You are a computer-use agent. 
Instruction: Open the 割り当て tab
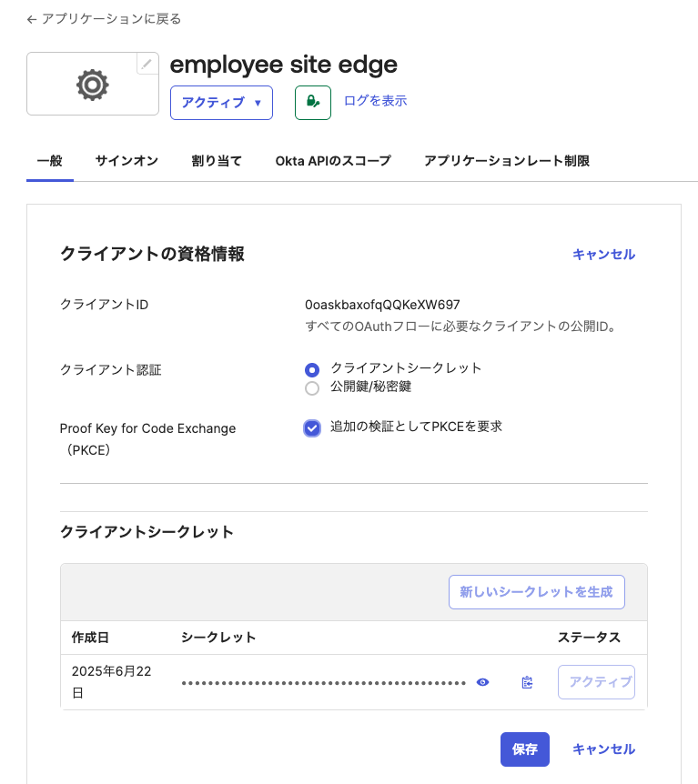click(216, 160)
